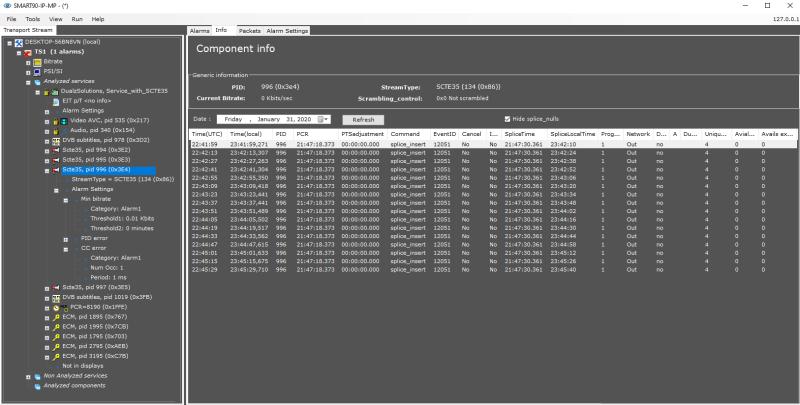Sort by the EventID column header

click(x=444, y=134)
